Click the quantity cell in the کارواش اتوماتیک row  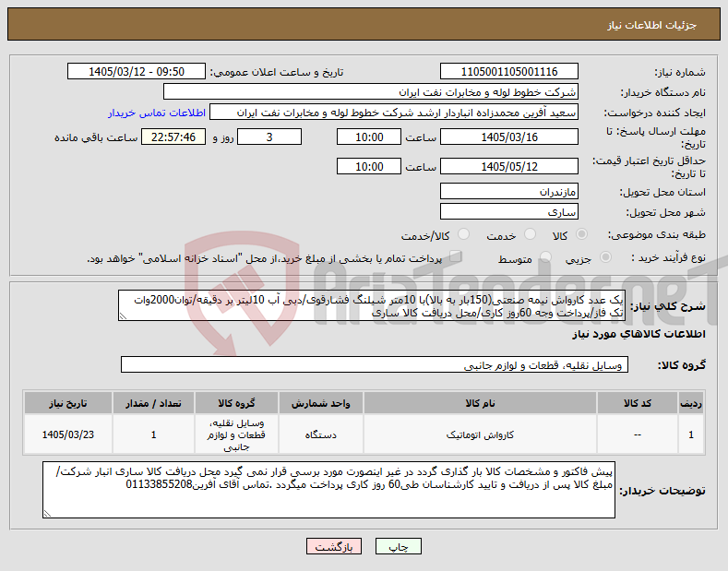153,434
